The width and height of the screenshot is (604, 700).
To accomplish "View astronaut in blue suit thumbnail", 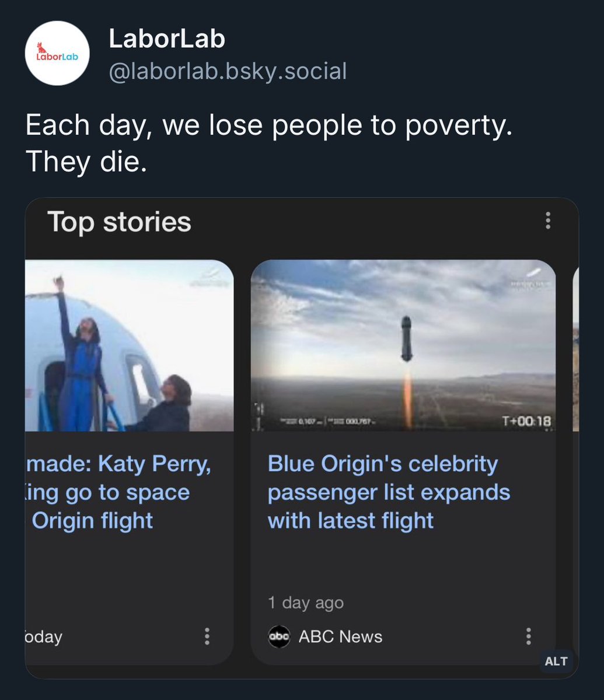I will click(x=130, y=345).
